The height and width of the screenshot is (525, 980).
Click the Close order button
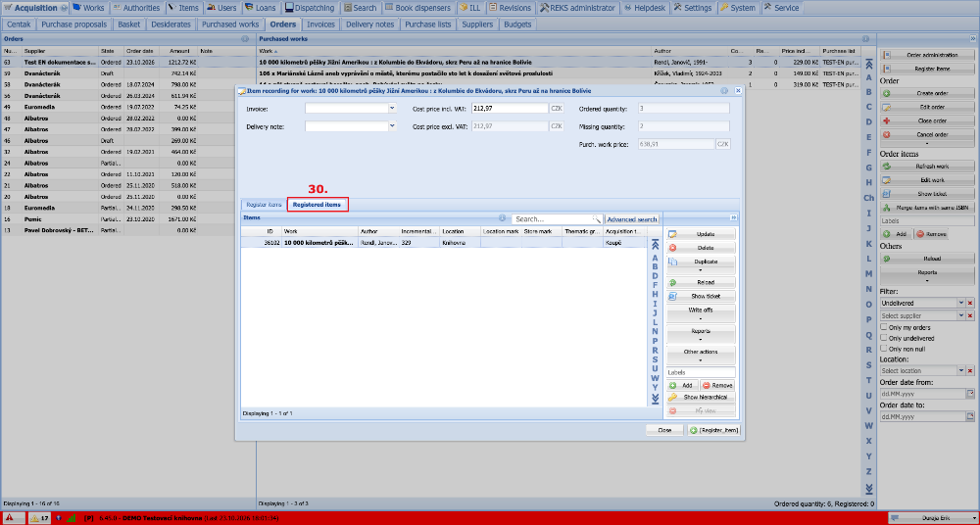coord(927,120)
